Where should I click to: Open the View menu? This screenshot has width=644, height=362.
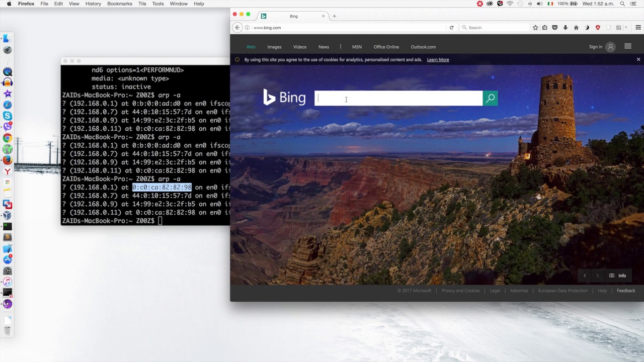(74, 4)
